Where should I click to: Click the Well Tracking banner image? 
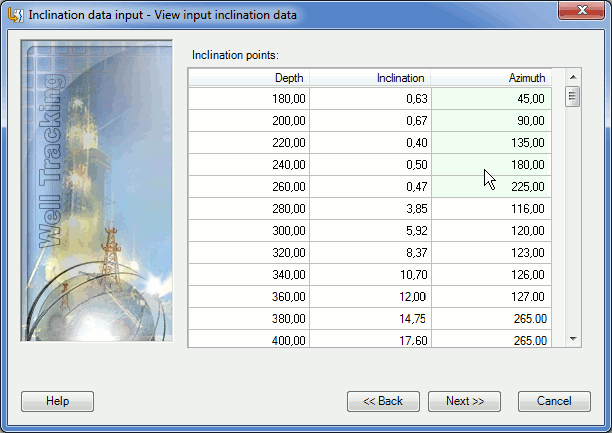click(97, 191)
